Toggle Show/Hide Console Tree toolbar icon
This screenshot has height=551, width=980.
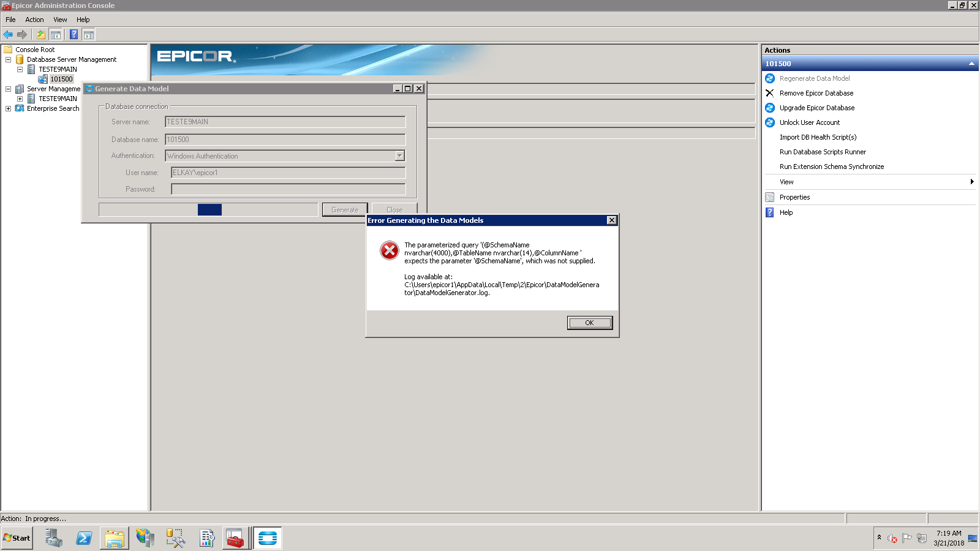55,34
